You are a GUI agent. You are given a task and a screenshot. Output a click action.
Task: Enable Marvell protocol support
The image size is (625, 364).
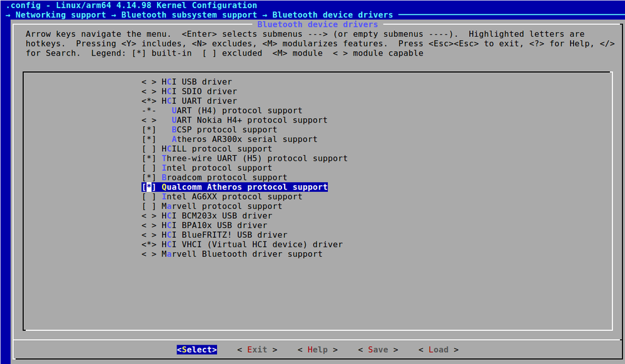click(211, 206)
